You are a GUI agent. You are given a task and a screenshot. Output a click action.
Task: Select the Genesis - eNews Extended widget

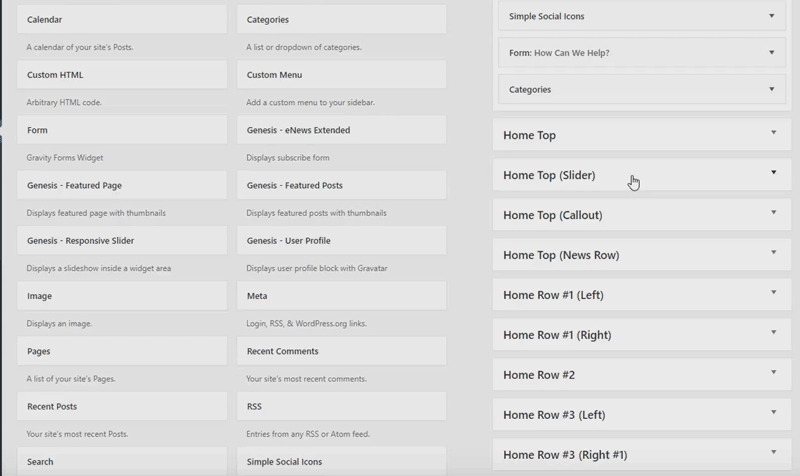(x=341, y=130)
